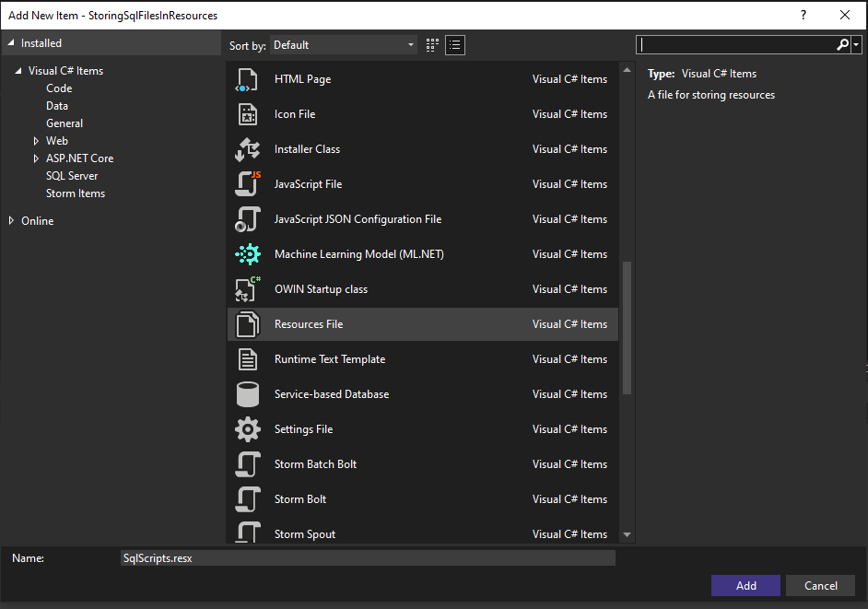Image resolution: width=868 pixels, height=609 pixels.
Task: Click the Resources File icon
Action: (x=248, y=324)
